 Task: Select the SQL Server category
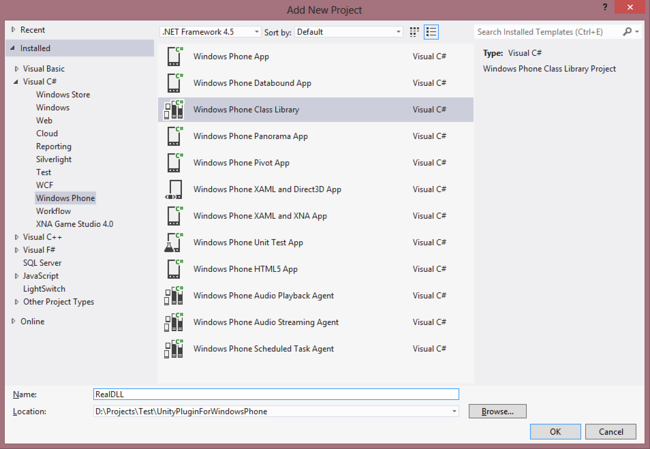[x=42, y=263]
